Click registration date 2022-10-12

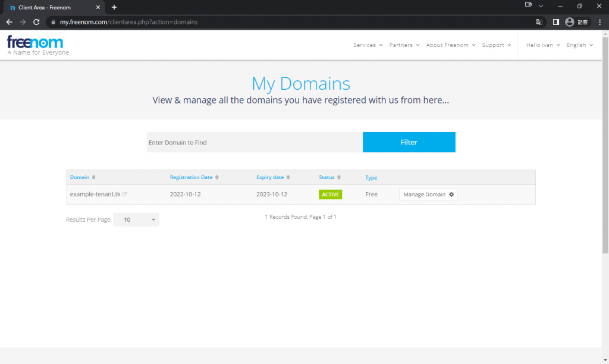tap(186, 194)
